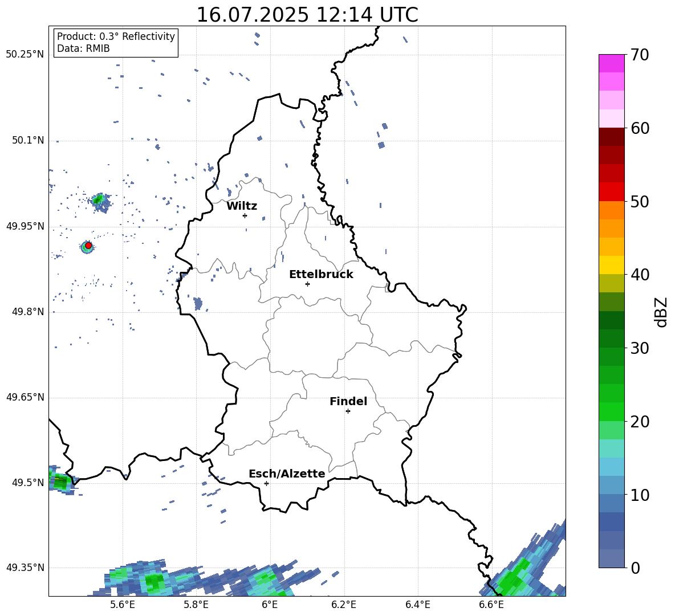This screenshot has width=675, height=616.
Task: Click the 60 tick on colorbar
Action: [640, 128]
